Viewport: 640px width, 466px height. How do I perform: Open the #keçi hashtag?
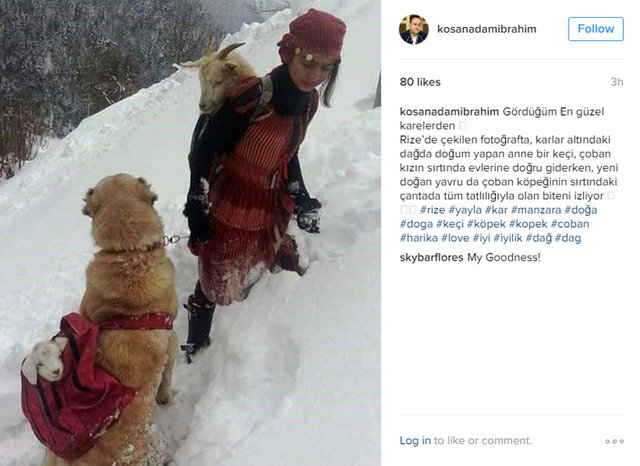click(450, 224)
